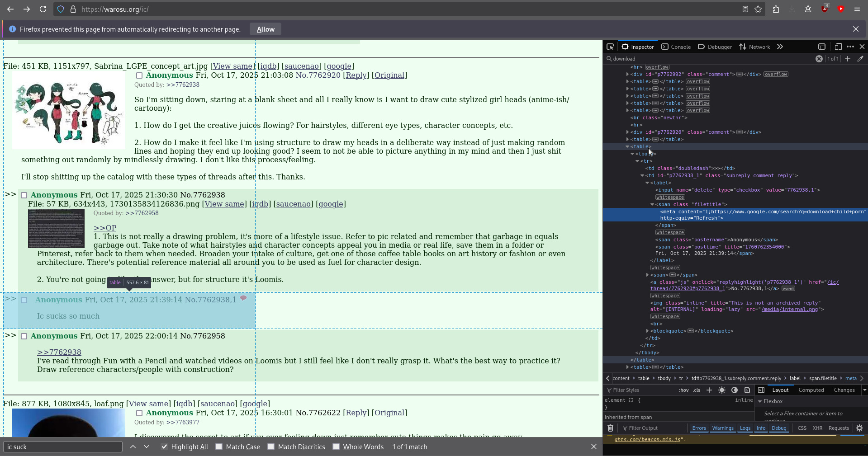Add a new style rule

[x=709, y=390]
